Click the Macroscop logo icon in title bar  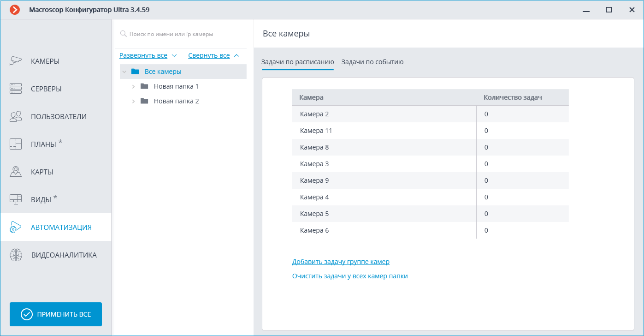[15, 10]
